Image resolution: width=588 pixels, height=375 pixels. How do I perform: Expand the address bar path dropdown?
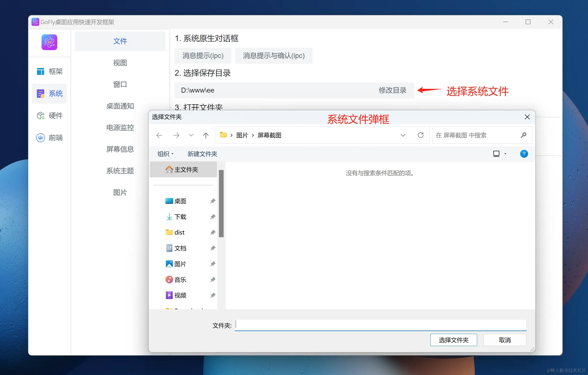(403, 135)
